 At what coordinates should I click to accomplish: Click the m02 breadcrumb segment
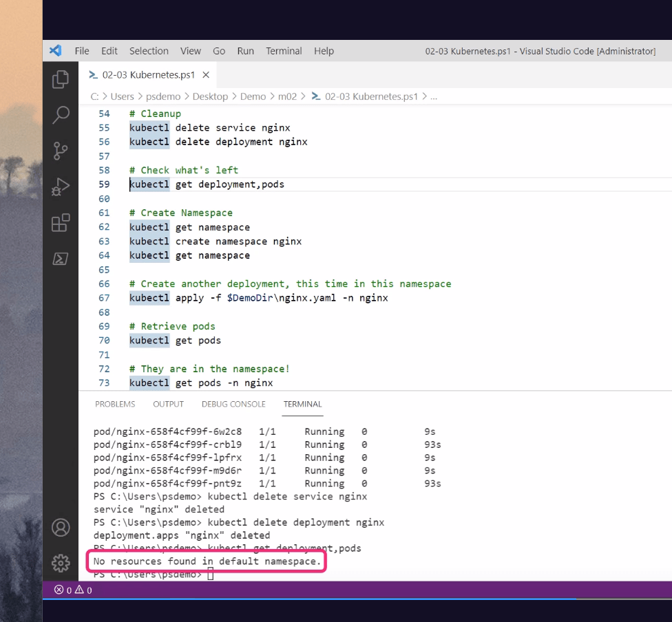pyautogui.click(x=288, y=96)
